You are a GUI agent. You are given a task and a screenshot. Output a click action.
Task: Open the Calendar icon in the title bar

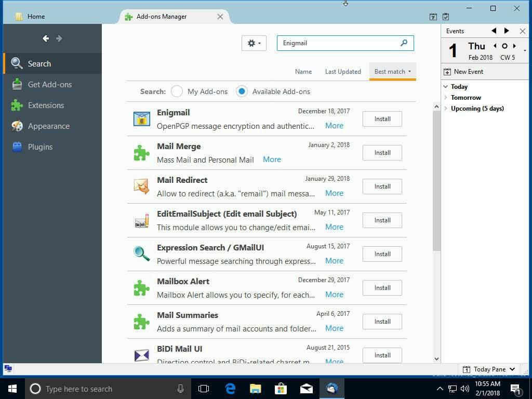pyautogui.click(x=433, y=16)
